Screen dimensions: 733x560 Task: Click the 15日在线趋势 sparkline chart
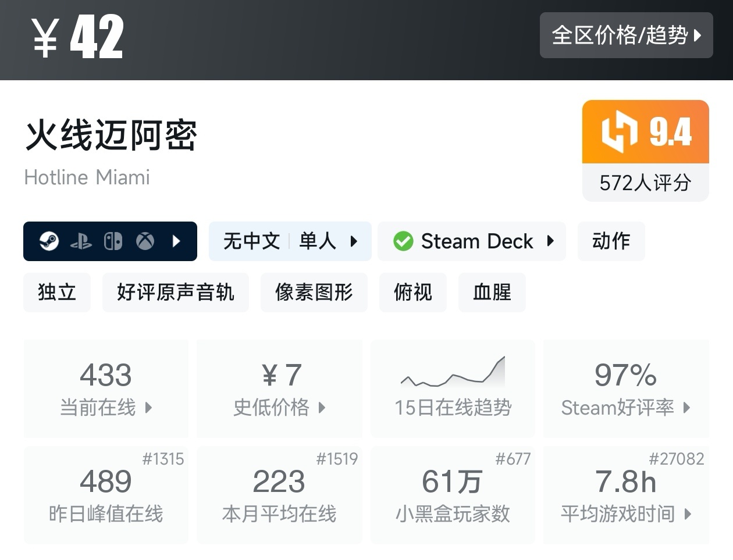click(453, 373)
